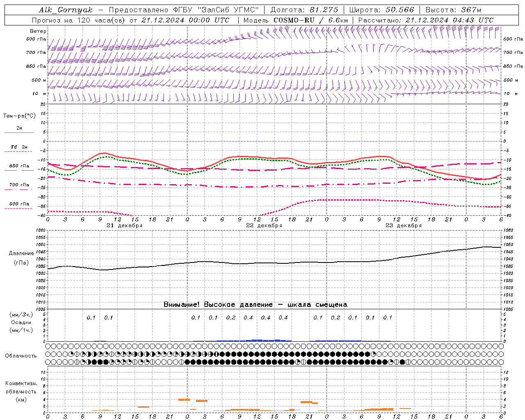Click the (гПа) unit label under Давление
The width and height of the screenshot is (525, 420).
[x=21, y=263]
